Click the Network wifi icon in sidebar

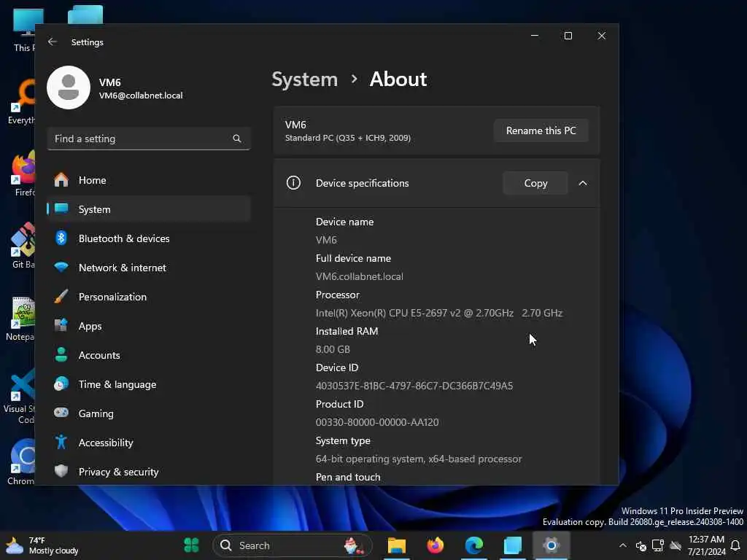pyautogui.click(x=61, y=267)
